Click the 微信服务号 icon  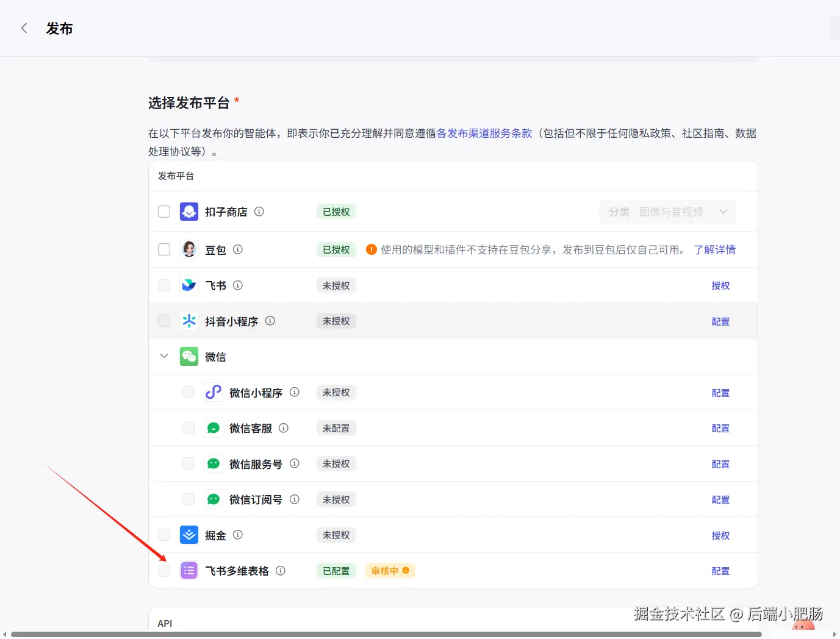coord(214,463)
